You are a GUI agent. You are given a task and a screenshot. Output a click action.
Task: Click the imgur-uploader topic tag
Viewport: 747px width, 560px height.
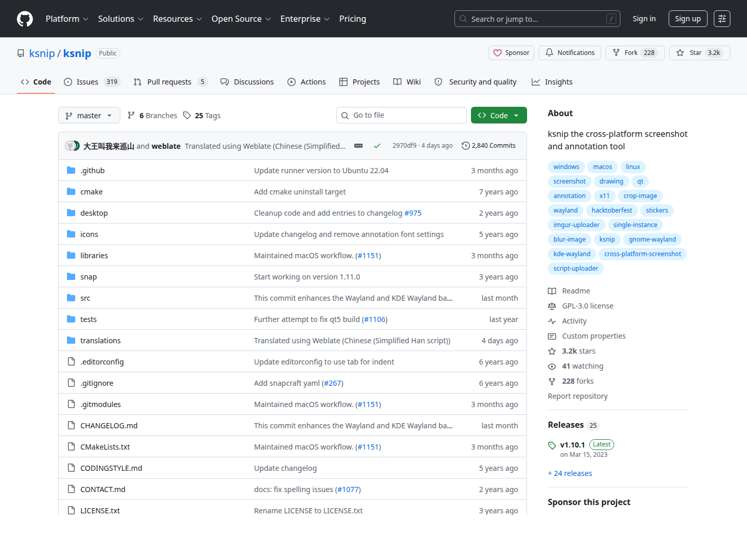[x=576, y=225]
